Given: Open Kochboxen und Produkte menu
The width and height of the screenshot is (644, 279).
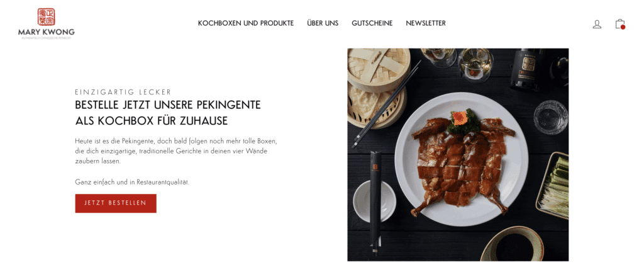Looking at the screenshot, I should pos(246,23).
